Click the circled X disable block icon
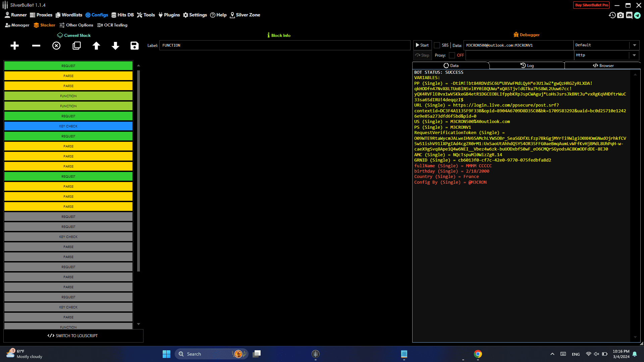The height and width of the screenshot is (362, 644). coord(56,46)
